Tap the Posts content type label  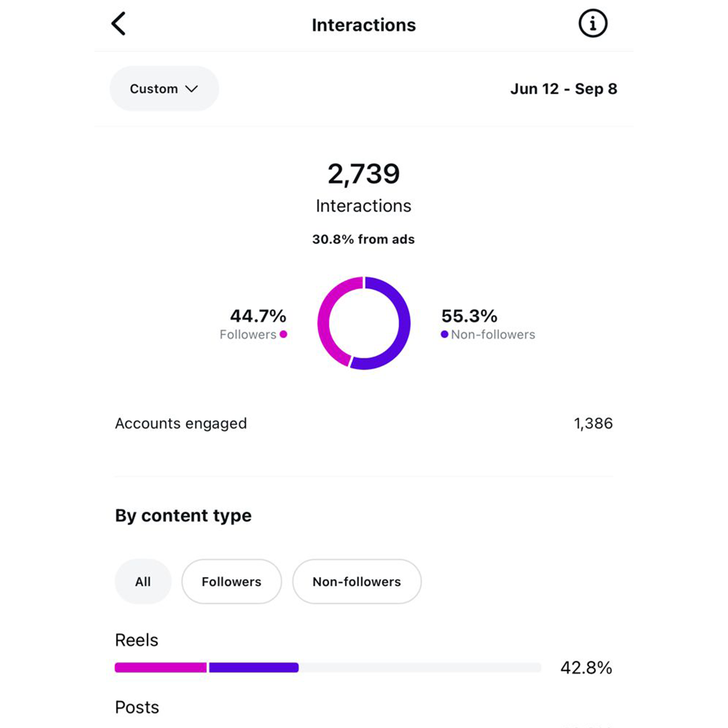point(137,707)
